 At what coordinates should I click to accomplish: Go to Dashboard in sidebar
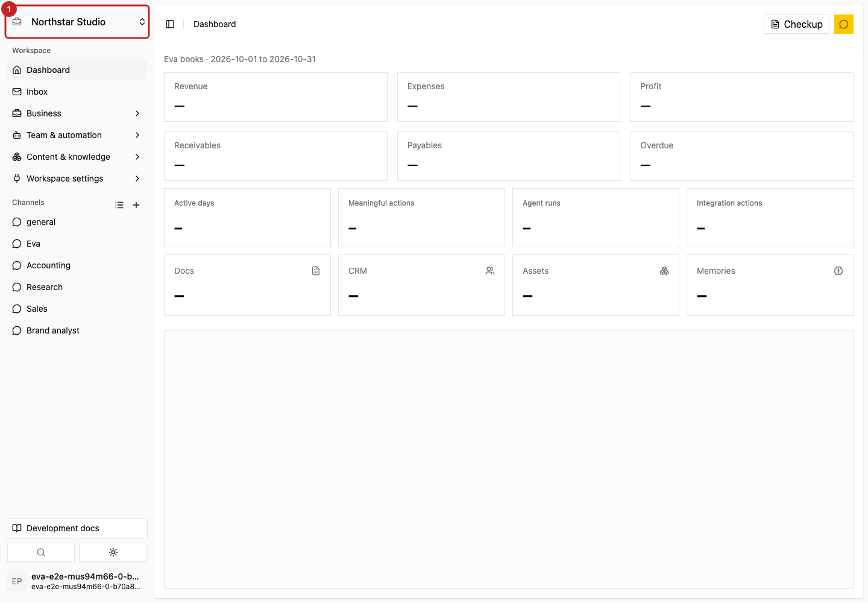77,70
